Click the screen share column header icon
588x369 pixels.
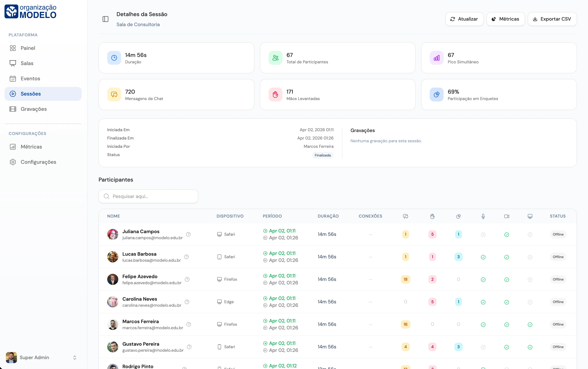(x=530, y=216)
